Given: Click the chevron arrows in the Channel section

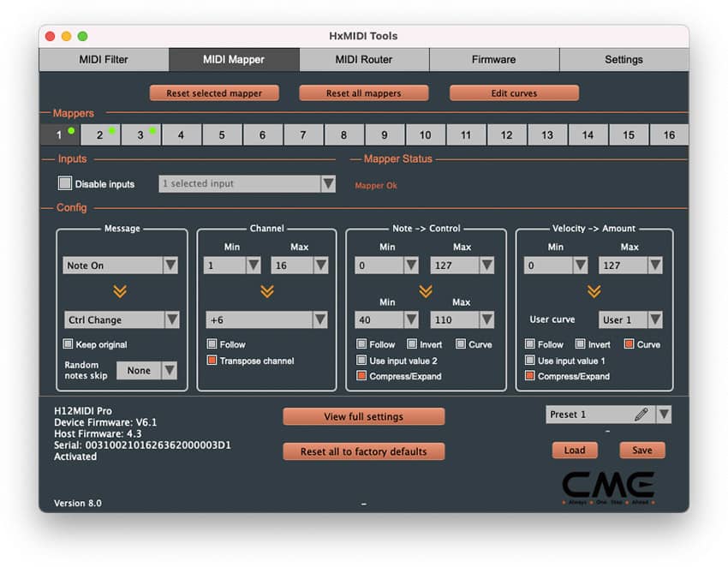Looking at the screenshot, I should (266, 291).
